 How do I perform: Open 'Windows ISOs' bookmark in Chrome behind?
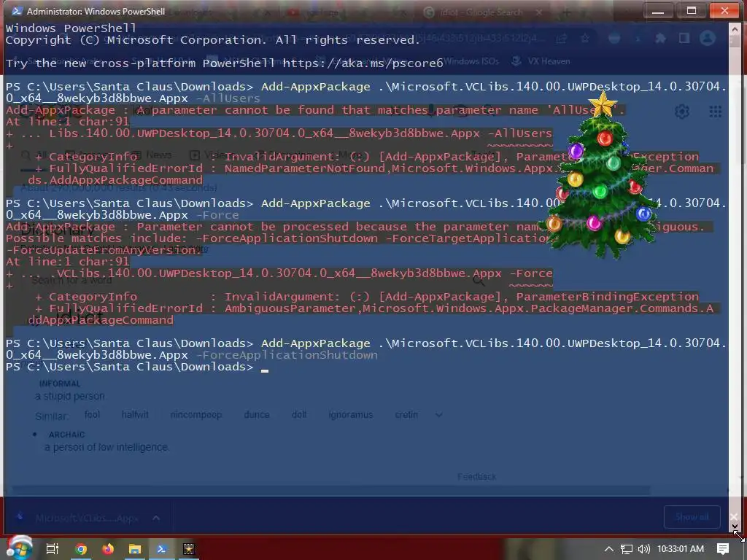(x=472, y=61)
